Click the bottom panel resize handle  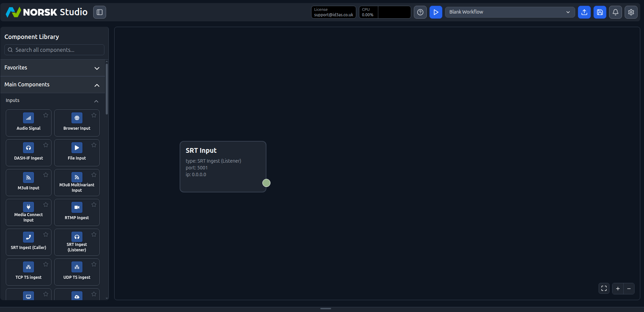[x=326, y=309]
